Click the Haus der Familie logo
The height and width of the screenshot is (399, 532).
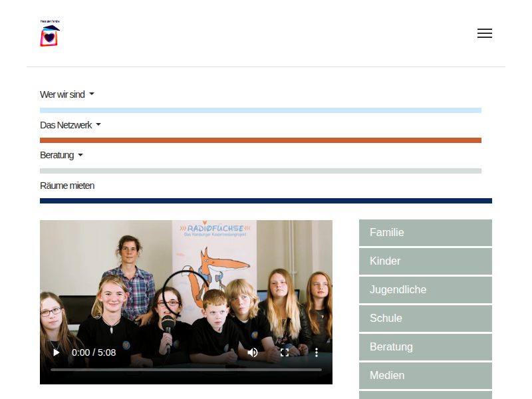point(50,34)
